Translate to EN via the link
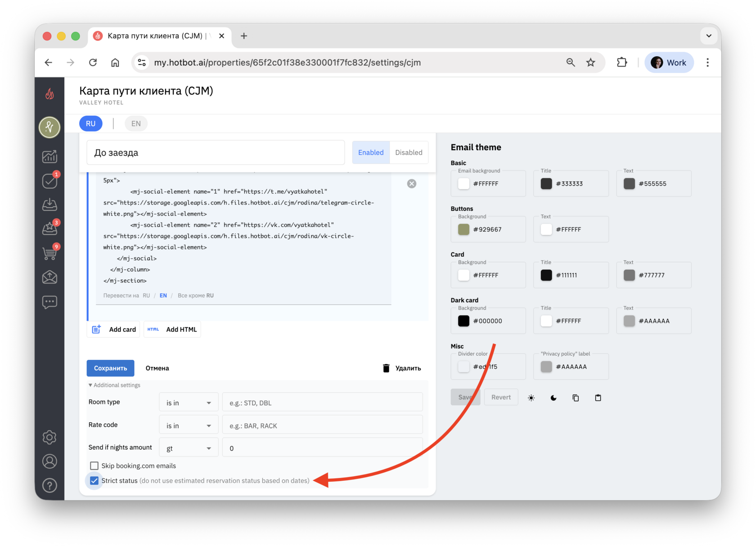This screenshot has height=546, width=756. pyautogui.click(x=163, y=295)
